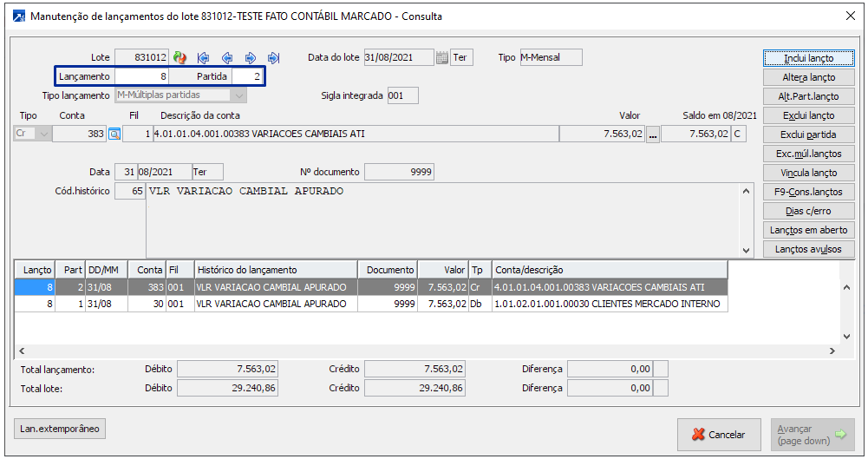Jump to the last record arrow

274,58
